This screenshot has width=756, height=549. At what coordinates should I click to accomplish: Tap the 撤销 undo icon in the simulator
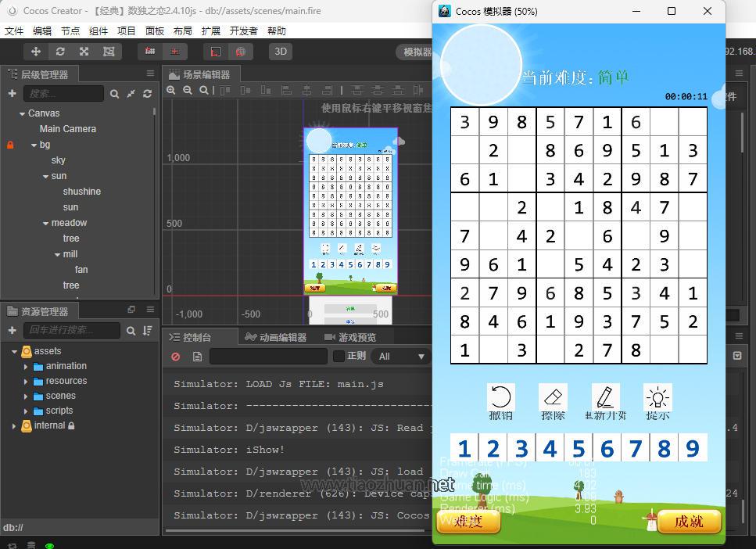(x=500, y=395)
